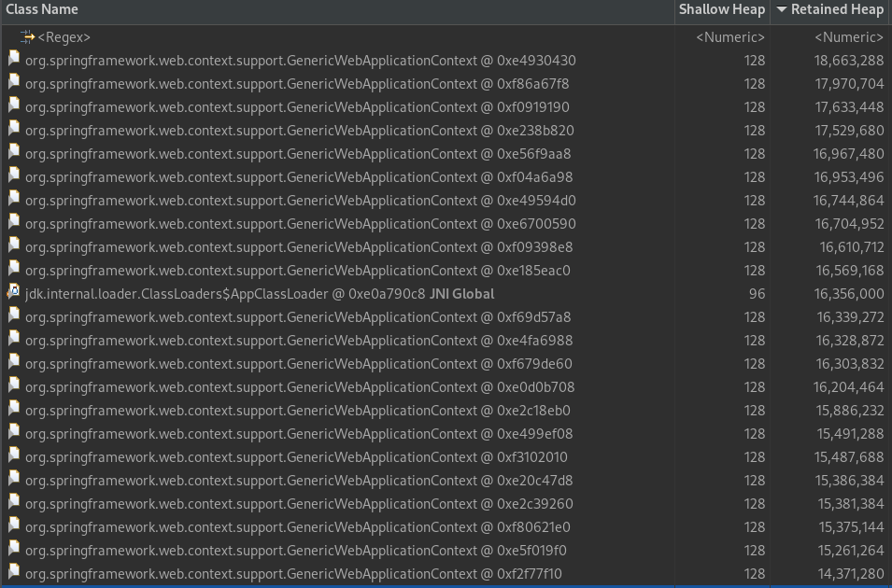Viewport: 892px width, 588px height.
Task: Select the row GenericWebApplicationContext @ 0xe2c18eb0
Action: click(x=446, y=410)
